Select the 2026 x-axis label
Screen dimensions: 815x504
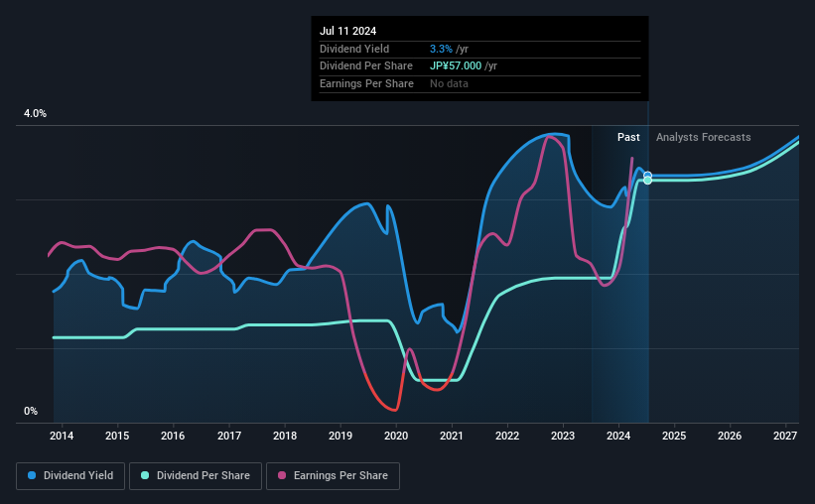coord(730,436)
